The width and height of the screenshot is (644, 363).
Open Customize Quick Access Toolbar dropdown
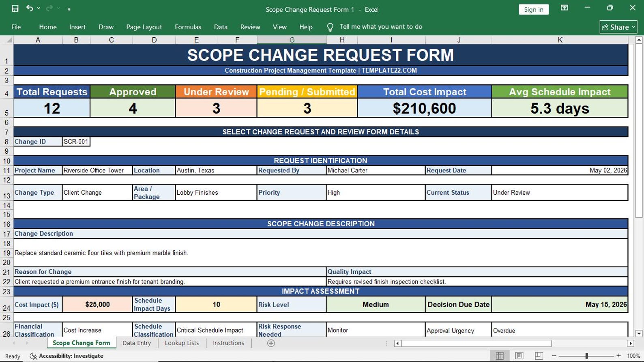[x=69, y=9]
